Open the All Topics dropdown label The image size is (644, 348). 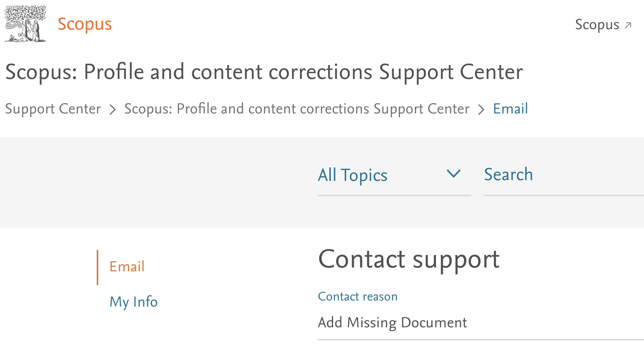[x=353, y=176]
